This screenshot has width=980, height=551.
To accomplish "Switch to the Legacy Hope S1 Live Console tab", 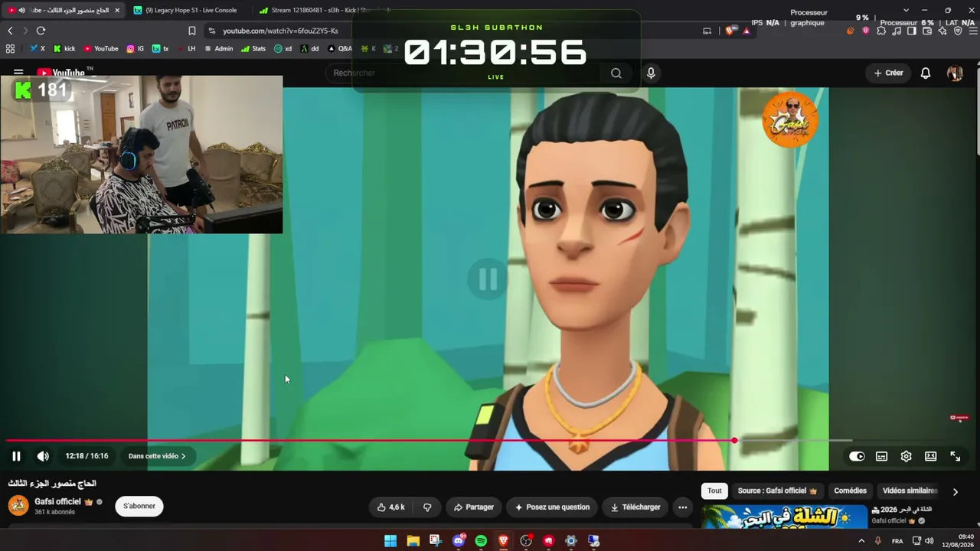I will click(188, 10).
